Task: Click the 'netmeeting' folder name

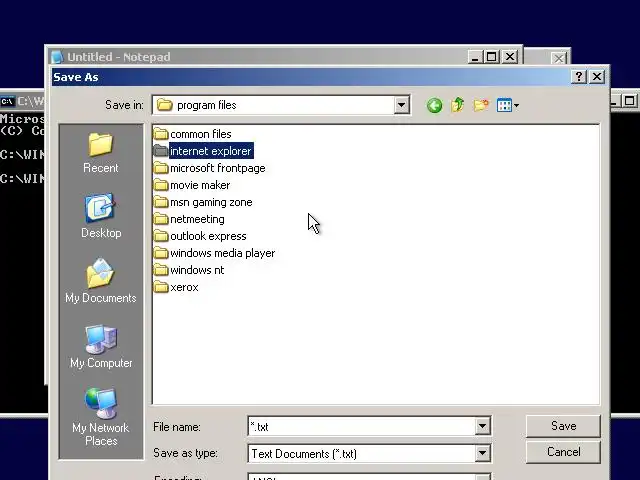Action: 198,219
